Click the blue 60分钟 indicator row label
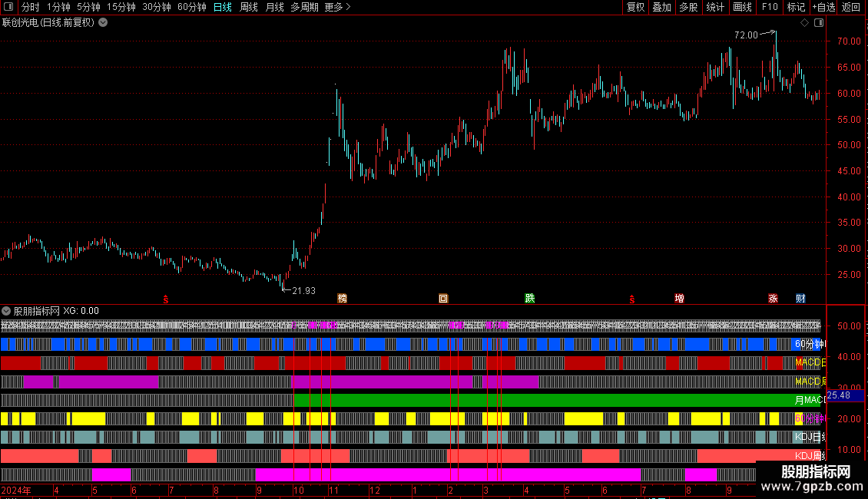This screenshot has width=868, height=499. [x=810, y=344]
